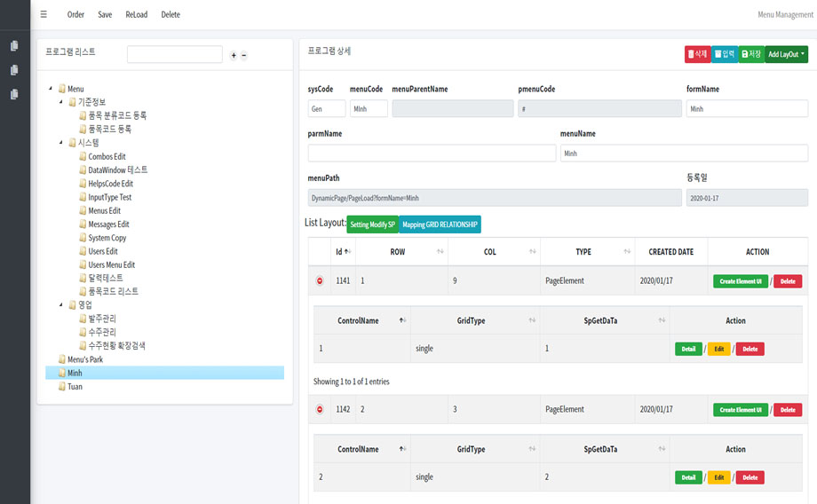This screenshot has width=817, height=504.
Task: Click the menuName input field
Action: (684, 154)
